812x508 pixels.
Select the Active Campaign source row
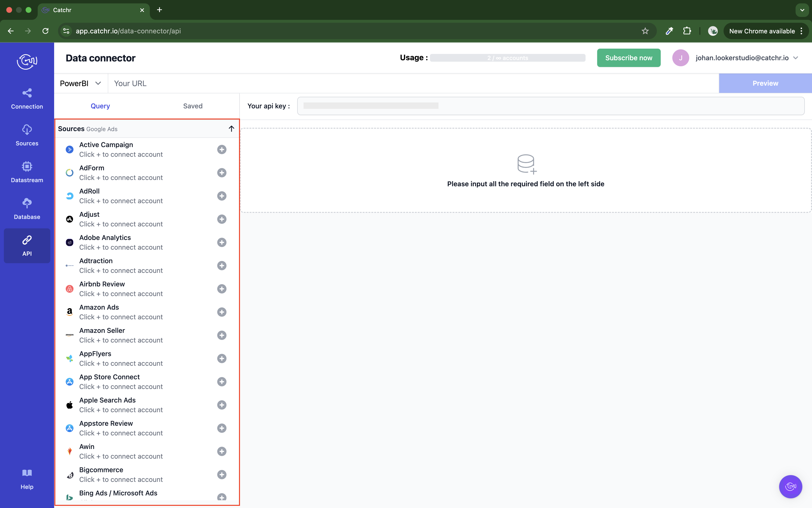click(x=147, y=149)
